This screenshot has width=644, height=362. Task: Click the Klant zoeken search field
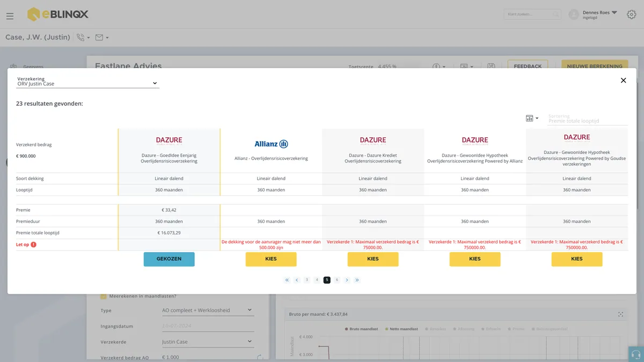[x=533, y=14]
